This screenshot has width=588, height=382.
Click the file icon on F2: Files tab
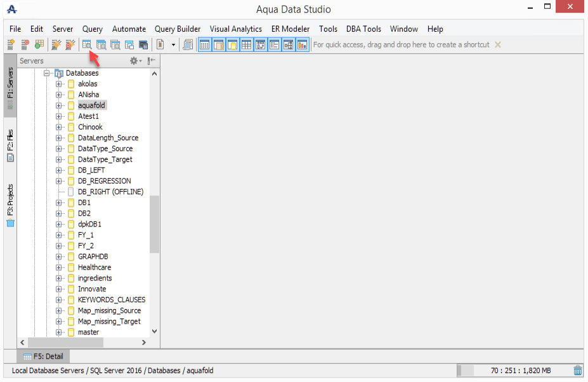[x=11, y=158]
